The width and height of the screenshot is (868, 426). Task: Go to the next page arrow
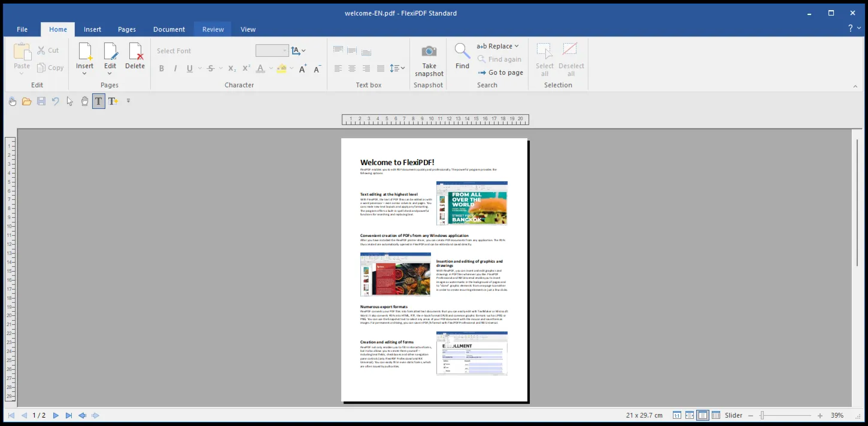(56, 415)
